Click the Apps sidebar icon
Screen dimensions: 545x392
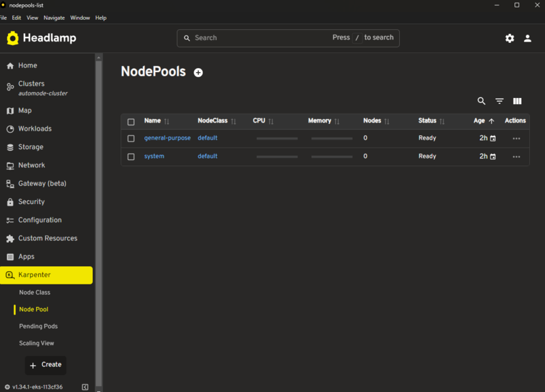[10, 257]
